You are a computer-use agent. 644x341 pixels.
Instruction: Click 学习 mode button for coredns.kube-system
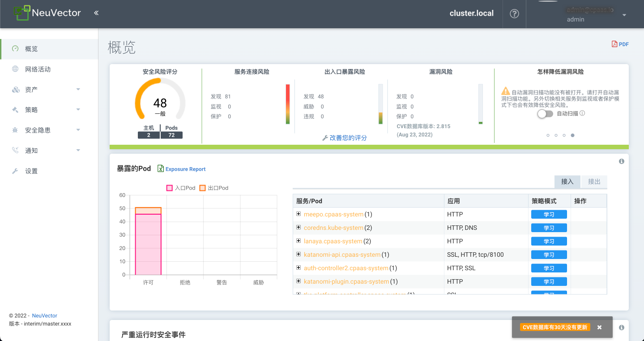click(549, 228)
